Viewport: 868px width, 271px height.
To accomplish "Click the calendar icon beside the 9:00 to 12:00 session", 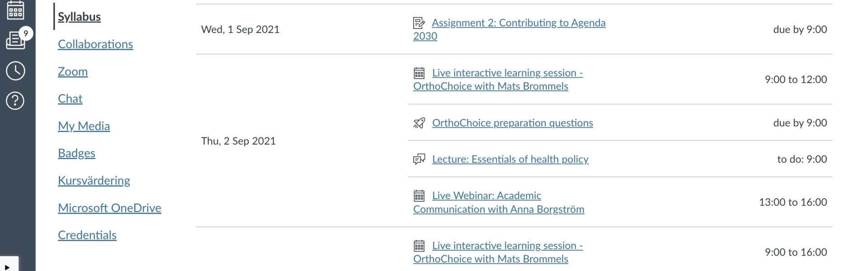I will (x=419, y=73).
